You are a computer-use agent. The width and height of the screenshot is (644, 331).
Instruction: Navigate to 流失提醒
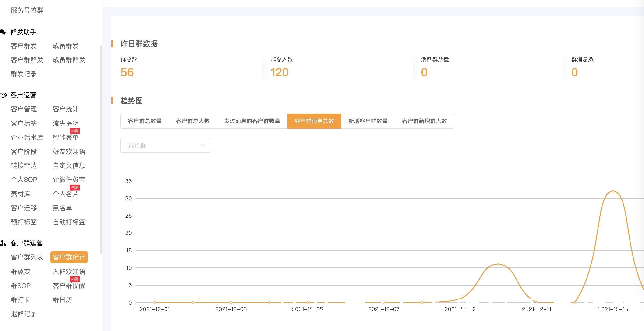pyautogui.click(x=66, y=123)
